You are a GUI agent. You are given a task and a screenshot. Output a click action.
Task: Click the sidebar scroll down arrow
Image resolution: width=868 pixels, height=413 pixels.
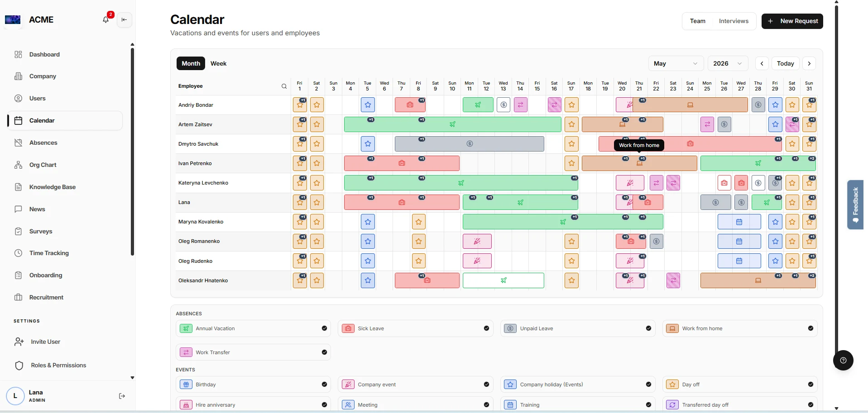pyautogui.click(x=132, y=377)
